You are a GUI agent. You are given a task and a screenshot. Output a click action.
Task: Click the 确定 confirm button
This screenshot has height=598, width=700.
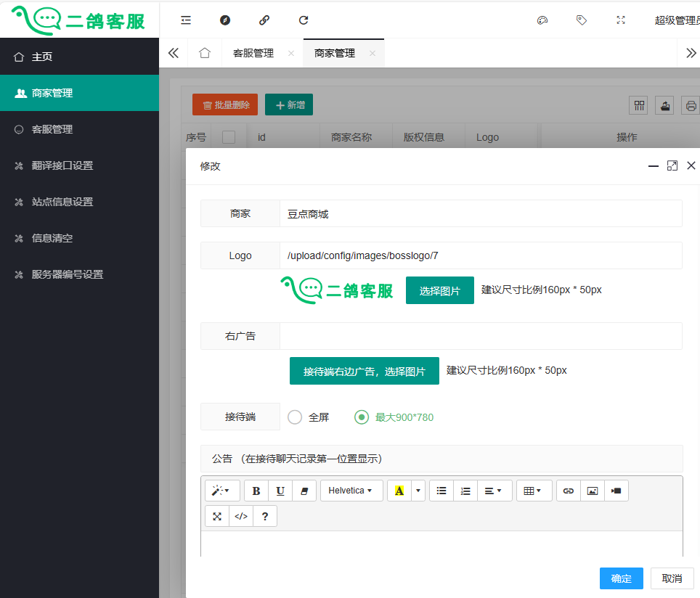pyautogui.click(x=621, y=578)
